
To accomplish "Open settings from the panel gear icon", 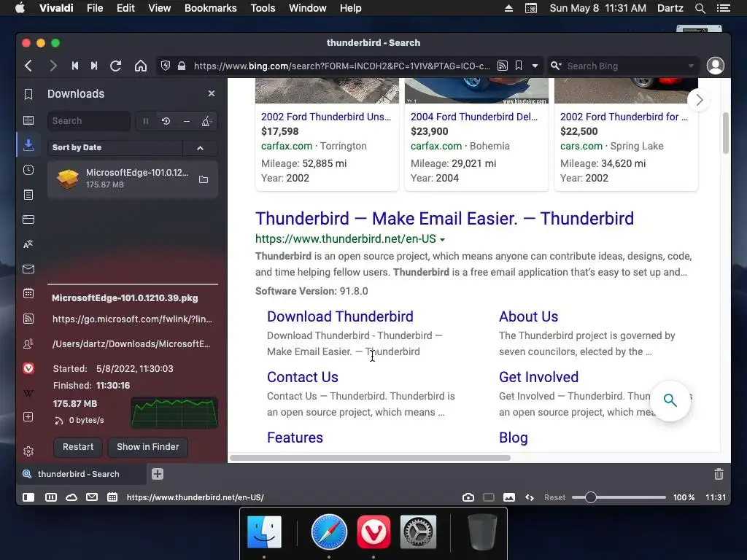I will click(28, 451).
